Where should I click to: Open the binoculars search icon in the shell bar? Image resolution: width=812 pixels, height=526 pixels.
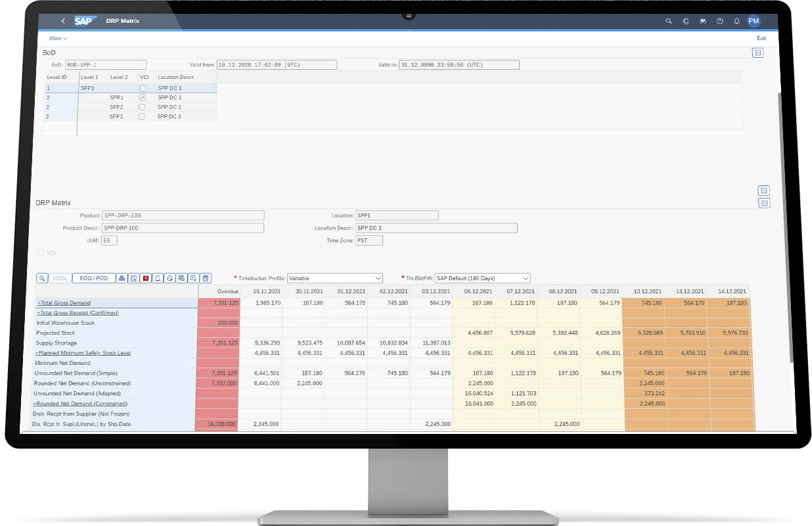(x=702, y=20)
